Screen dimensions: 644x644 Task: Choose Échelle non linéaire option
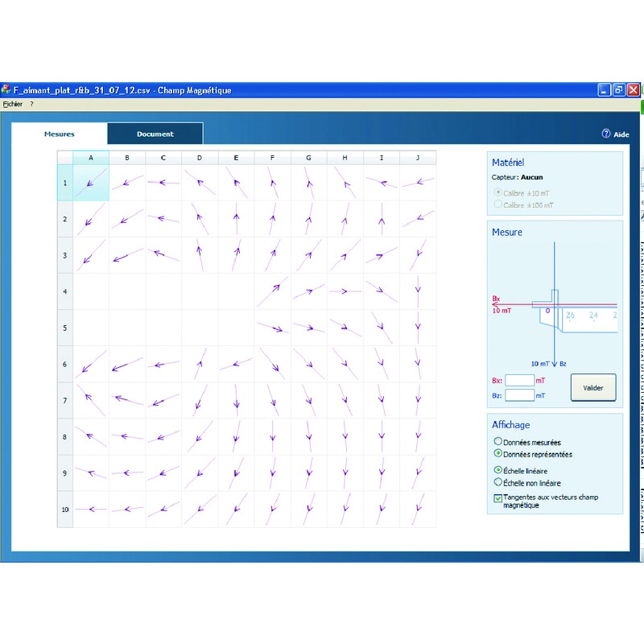click(497, 482)
